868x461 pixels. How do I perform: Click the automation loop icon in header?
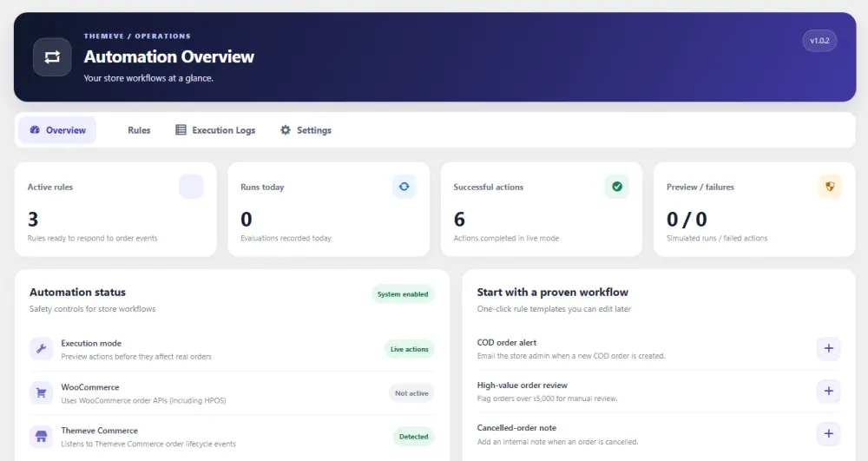pyautogui.click(x=52, y=57)
